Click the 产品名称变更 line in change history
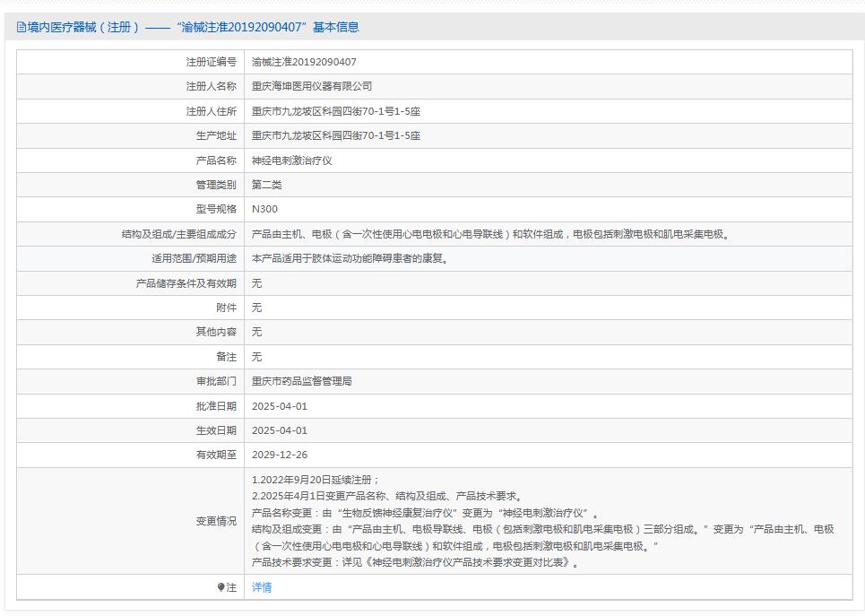The width and height of the screenshot is (865, 616). (x=426, y=513)
